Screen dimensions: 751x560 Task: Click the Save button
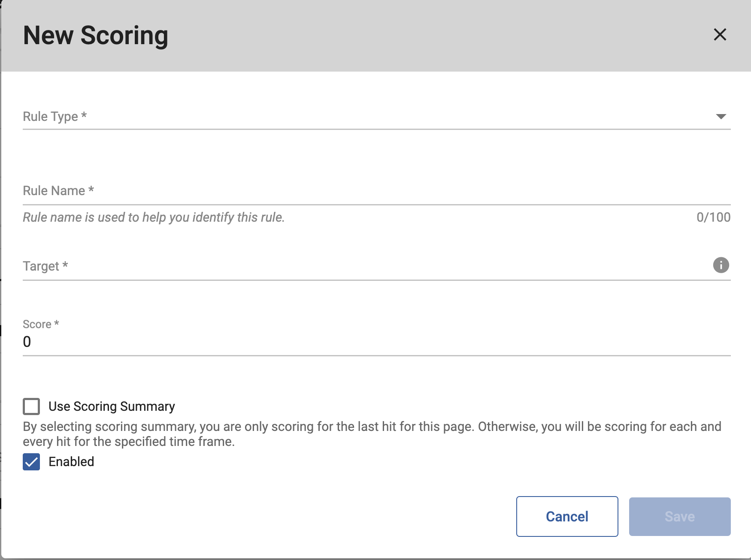(x=680, y=516)
